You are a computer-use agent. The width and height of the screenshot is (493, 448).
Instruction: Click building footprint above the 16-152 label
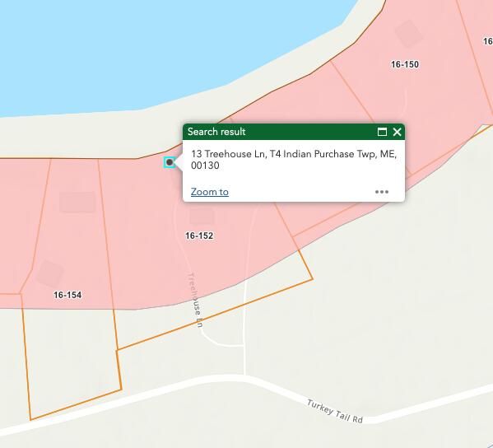pos(202,216)
